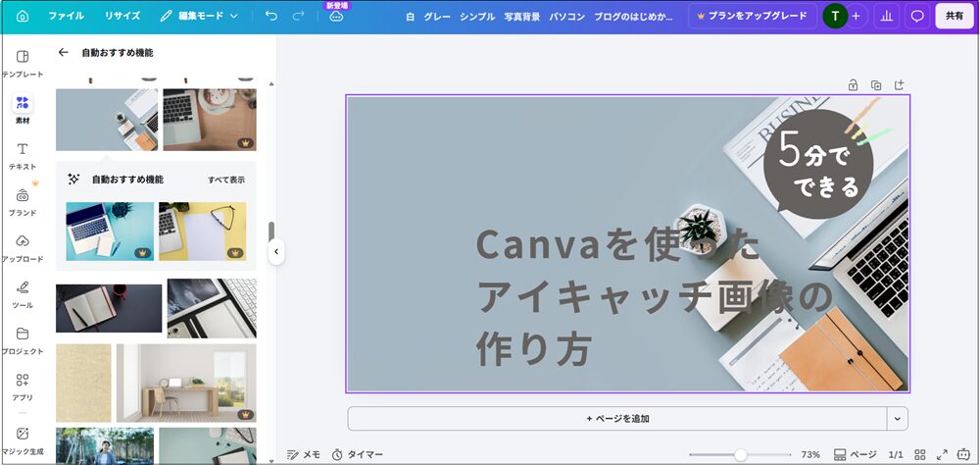The image size is (980, 465).
Task: Open the テキスト sidebar tab
Action: tap(23, 156)
